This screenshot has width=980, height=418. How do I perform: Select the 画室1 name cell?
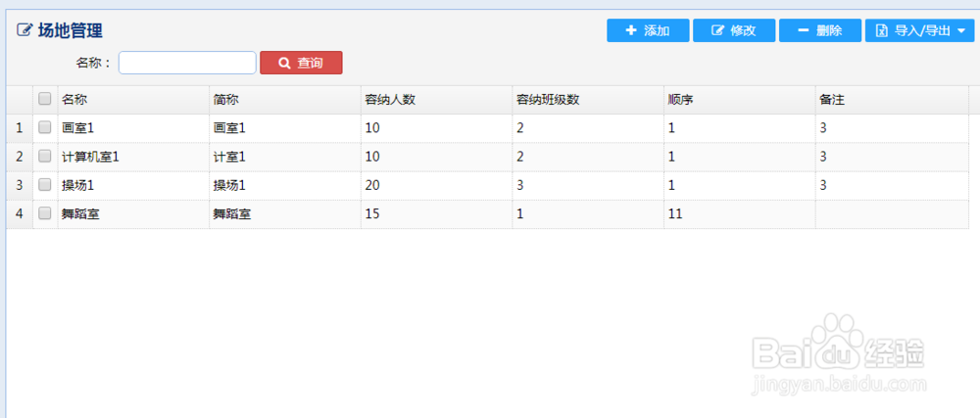click(x=133, y=128)
